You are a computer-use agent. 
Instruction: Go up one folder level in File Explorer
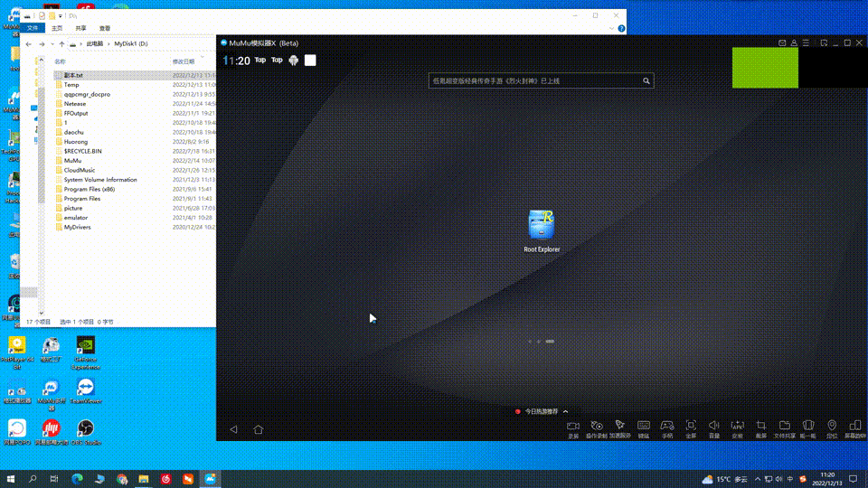point(61,43)
